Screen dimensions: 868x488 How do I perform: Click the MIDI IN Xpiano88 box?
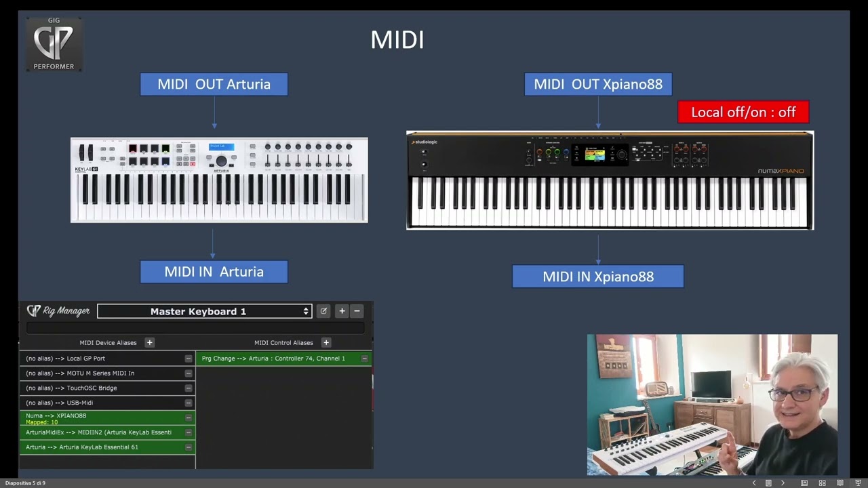[x=598, y=277]
